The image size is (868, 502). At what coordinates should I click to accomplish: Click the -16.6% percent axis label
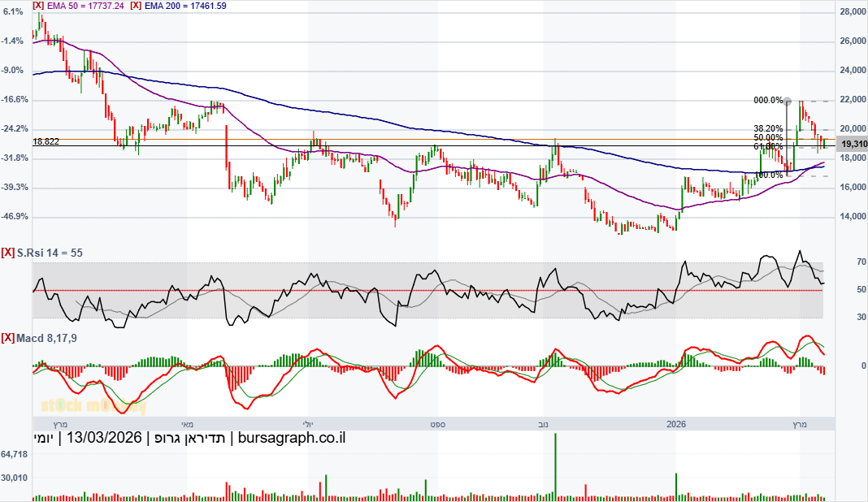click(15, 100)
